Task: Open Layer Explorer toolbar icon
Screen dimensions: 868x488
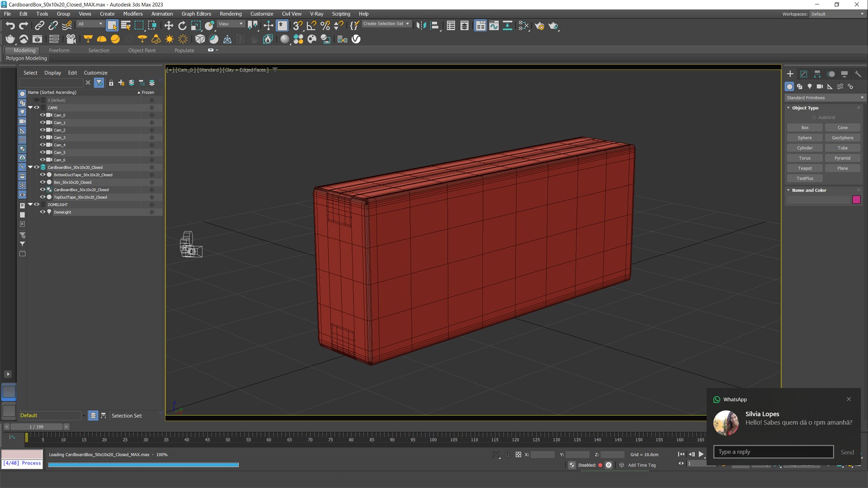Action: point(464,26)
